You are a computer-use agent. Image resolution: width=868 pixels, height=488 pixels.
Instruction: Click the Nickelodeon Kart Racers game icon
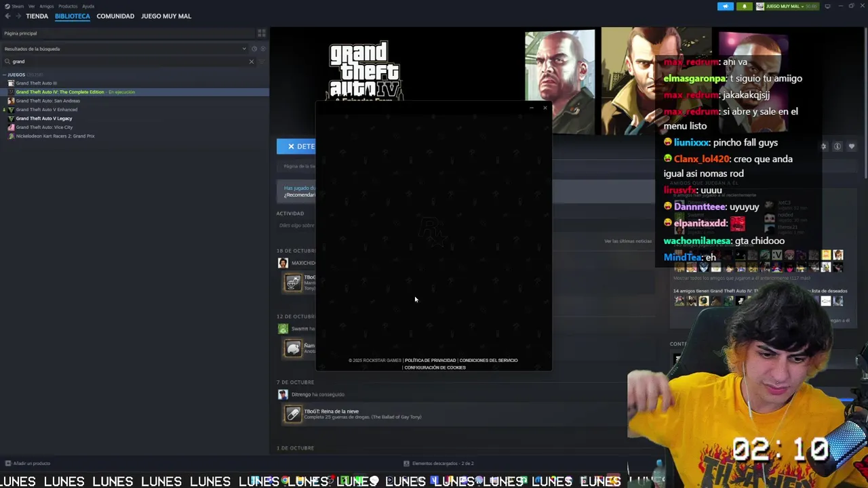pos(11,136)
